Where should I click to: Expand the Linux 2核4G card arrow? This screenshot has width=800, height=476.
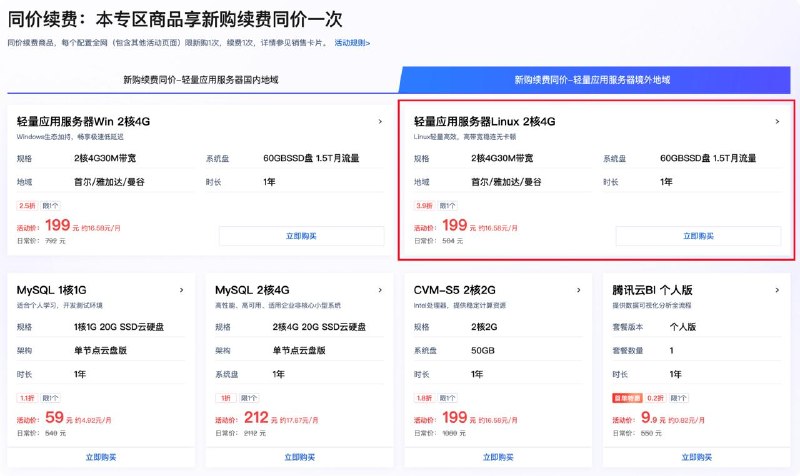pos(777,121)
